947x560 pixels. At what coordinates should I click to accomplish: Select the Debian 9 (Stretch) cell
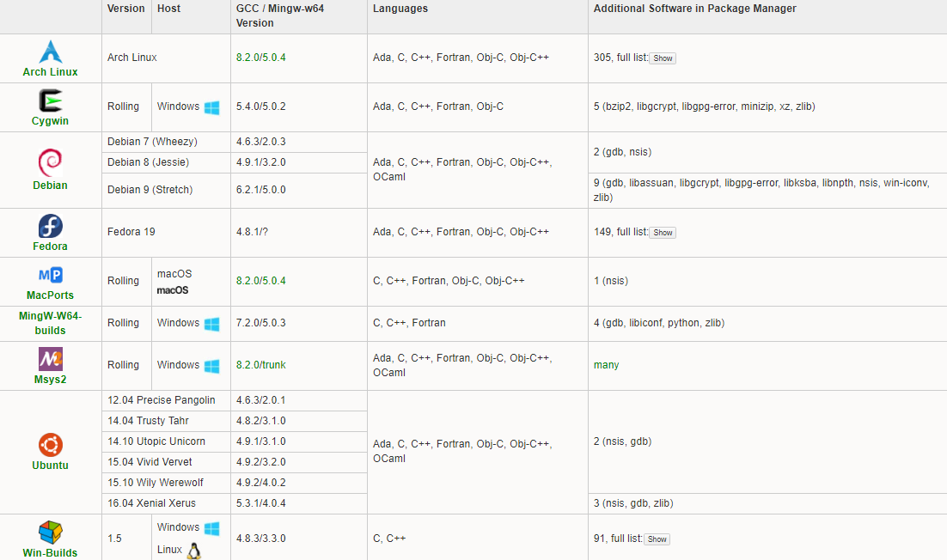point(166,190)
